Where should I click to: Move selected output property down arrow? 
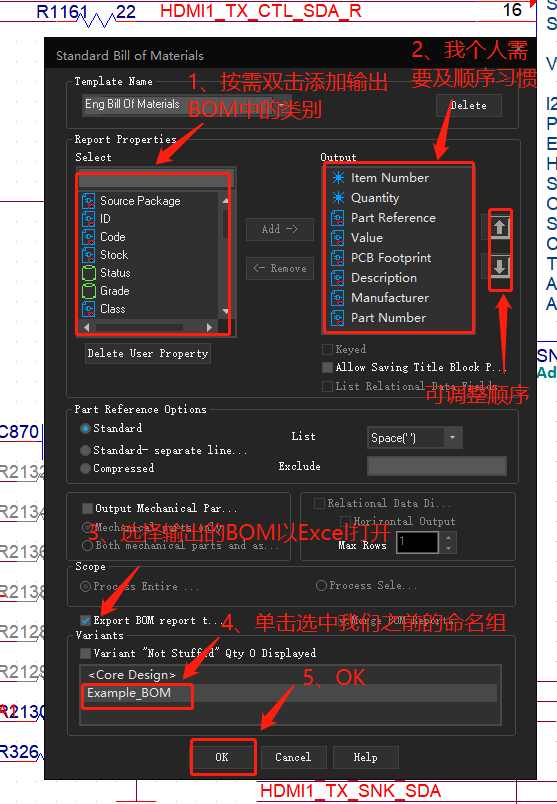click(x=500, y=267)
